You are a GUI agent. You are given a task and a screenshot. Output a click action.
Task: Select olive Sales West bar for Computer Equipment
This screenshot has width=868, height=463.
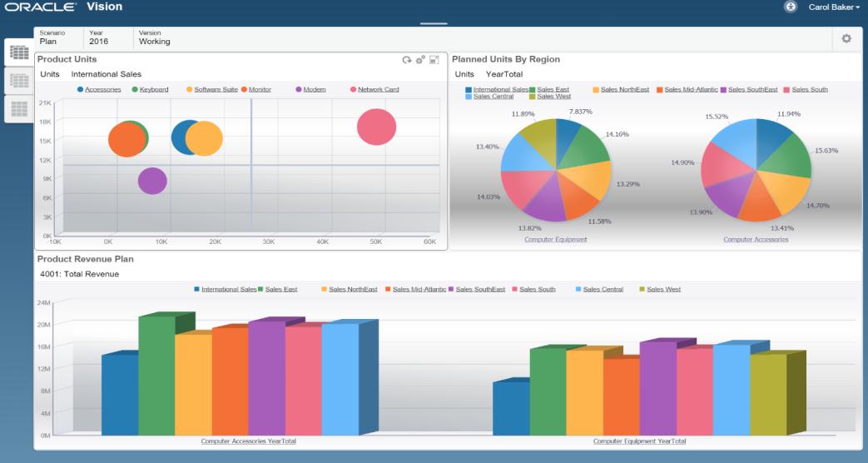coord(768,395)
